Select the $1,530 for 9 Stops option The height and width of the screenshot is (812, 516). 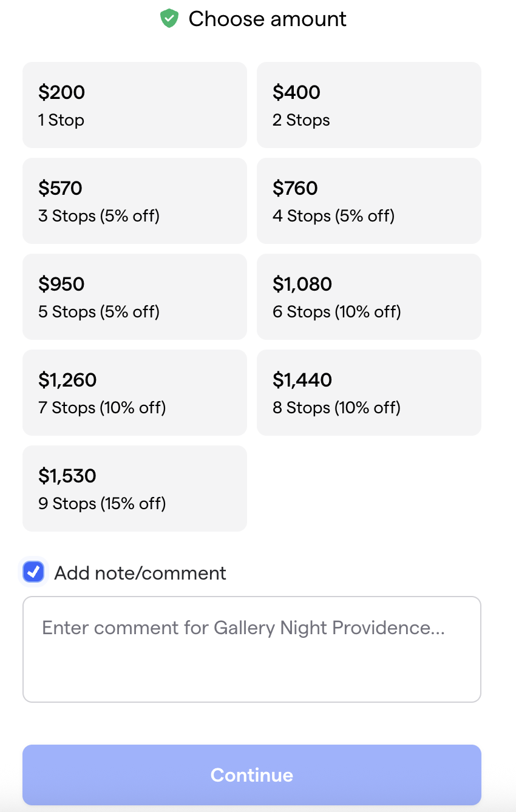[x=134, y=488]
